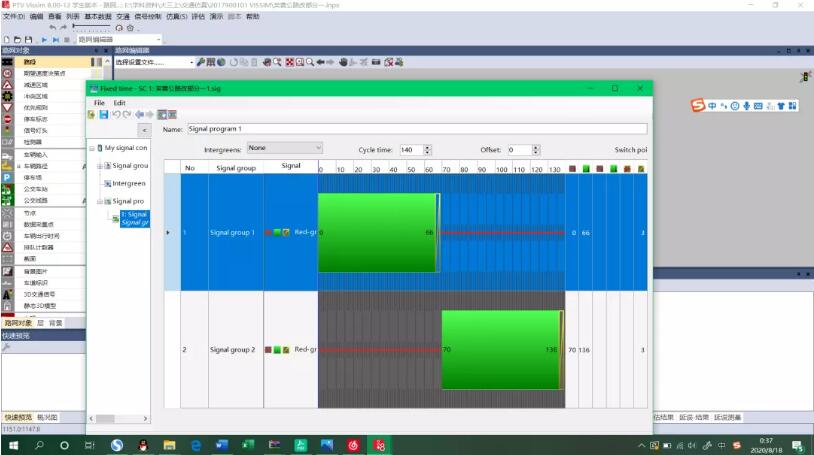Click the save disk icon in Vissim toolbar
814x455 pixels.
(x=28, y=39)
